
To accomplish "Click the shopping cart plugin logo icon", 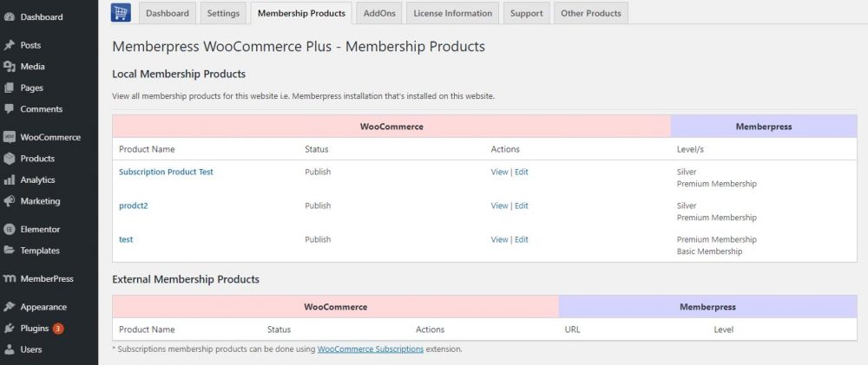I will click(x=121, y=13).
